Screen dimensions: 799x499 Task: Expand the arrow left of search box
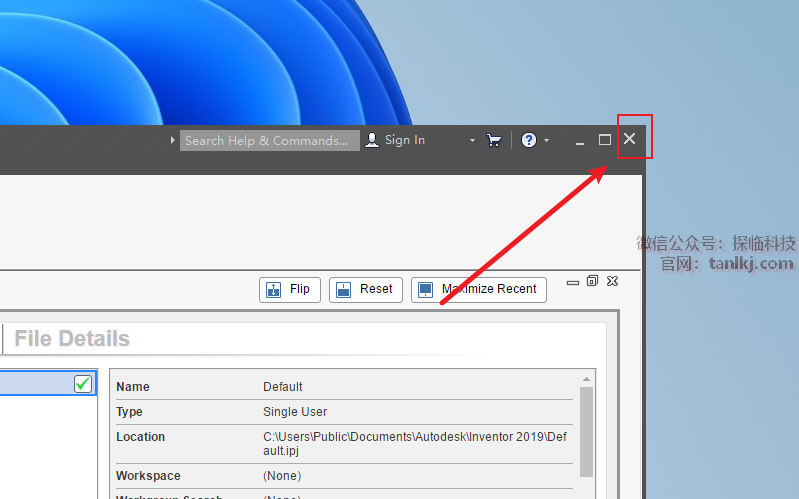click(173, 140)
